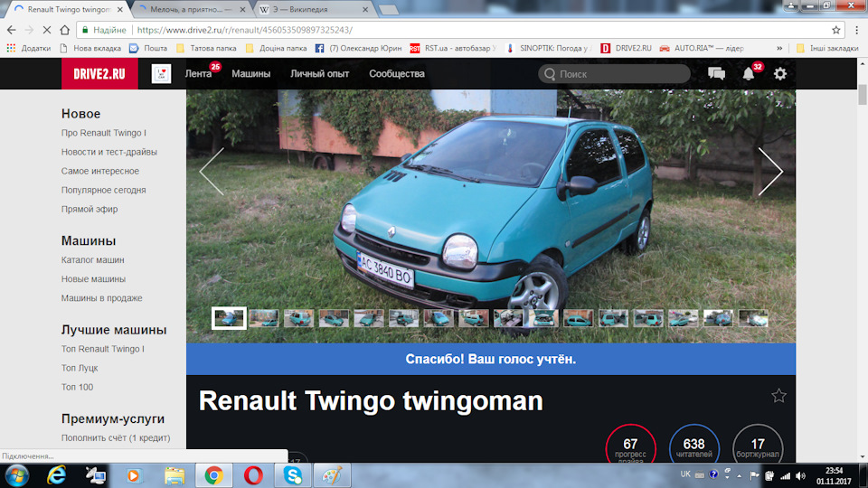Open the my car icon next to the logo
Screen dimensions: 868x488
(x=162, y=73)
